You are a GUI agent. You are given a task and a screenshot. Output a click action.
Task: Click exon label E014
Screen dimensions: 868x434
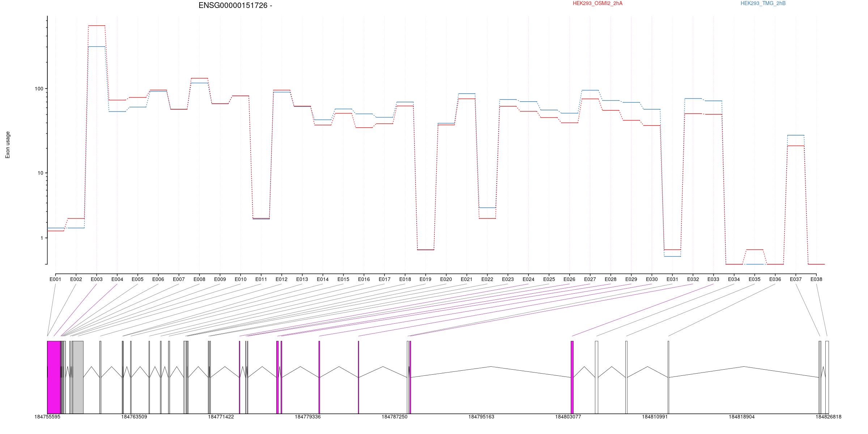(323, 279)
